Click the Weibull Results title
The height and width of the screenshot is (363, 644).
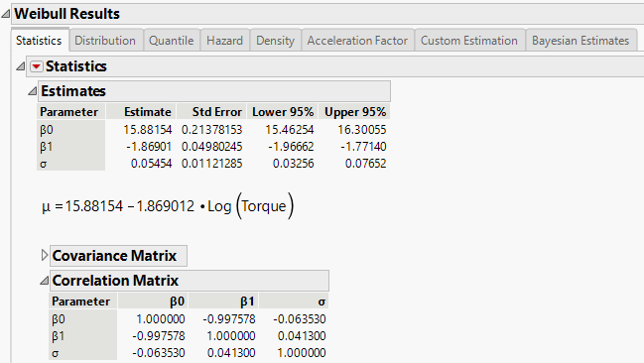coord(66,14)
